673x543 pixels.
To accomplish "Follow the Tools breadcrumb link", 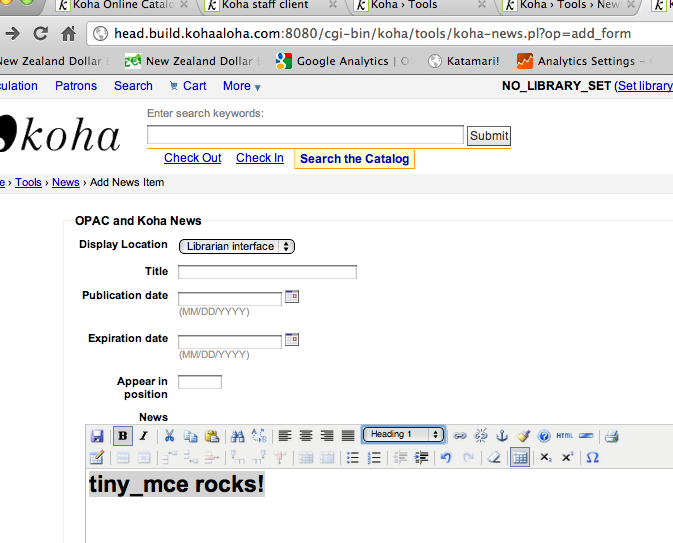I will click(28, 183).
